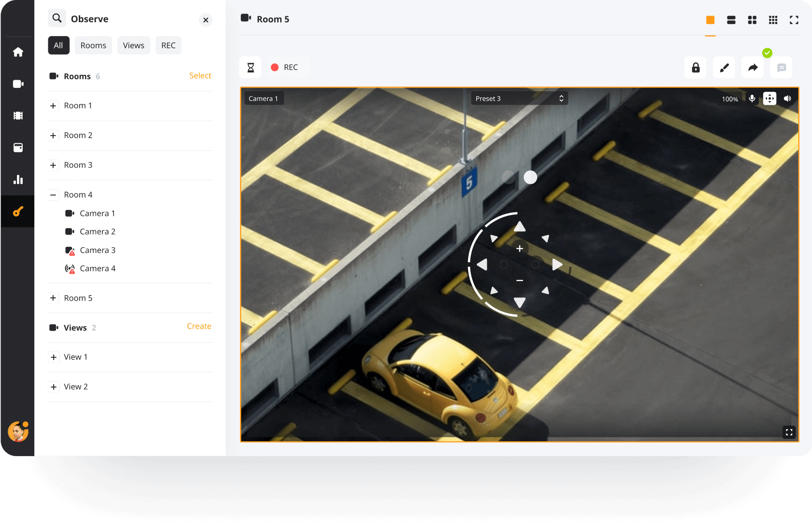
Task: Switch to single-view layout
Action: pyautogui.click(x=710, y=20)
